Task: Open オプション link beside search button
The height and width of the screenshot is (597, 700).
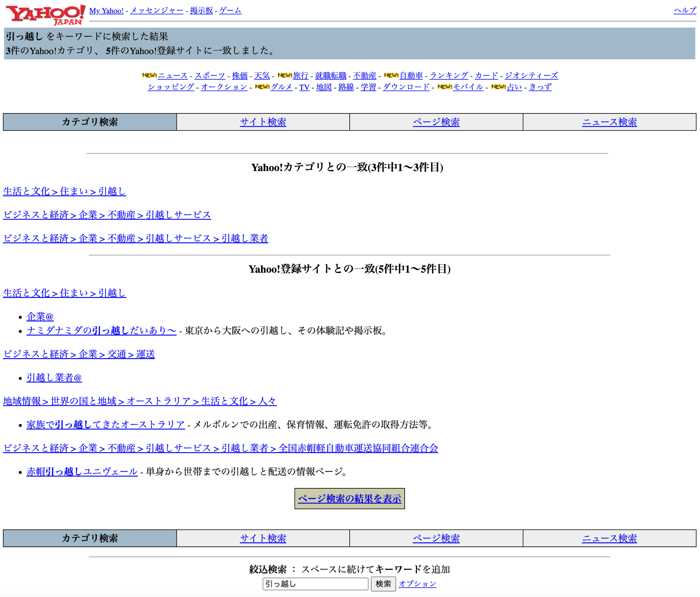Action: click(x=417, y=584)
